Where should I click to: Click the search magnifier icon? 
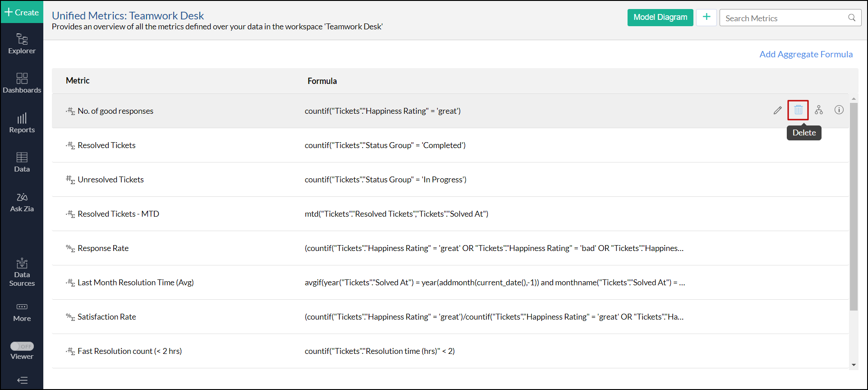pos(851,18)
